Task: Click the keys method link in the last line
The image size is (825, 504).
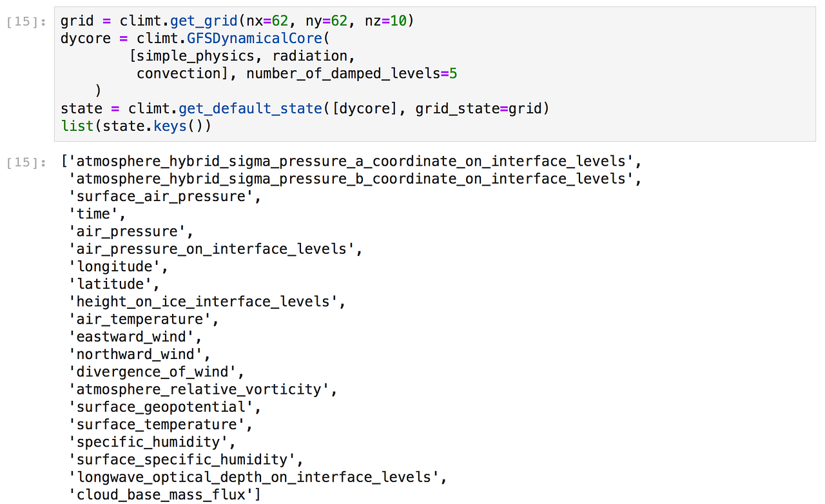Action: coord(170,126)
